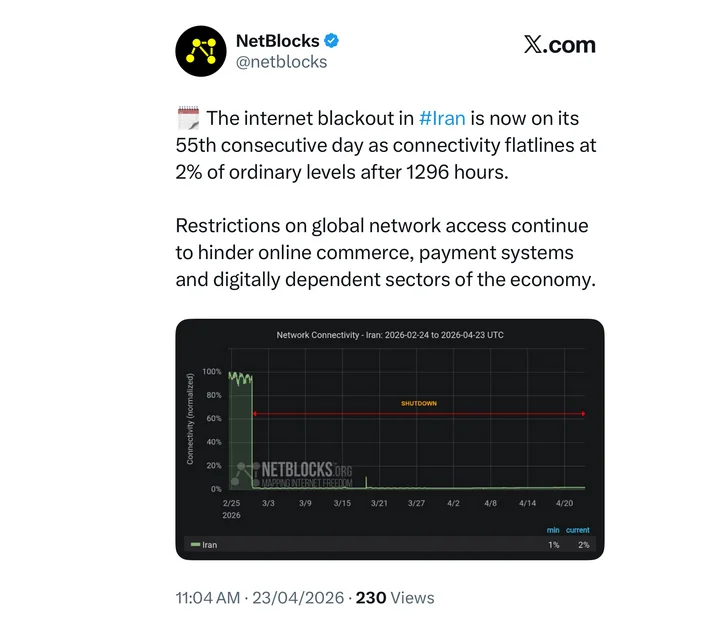Select the 'min' column header in legend
Screen dimensions: 728x619
[553, 530]
